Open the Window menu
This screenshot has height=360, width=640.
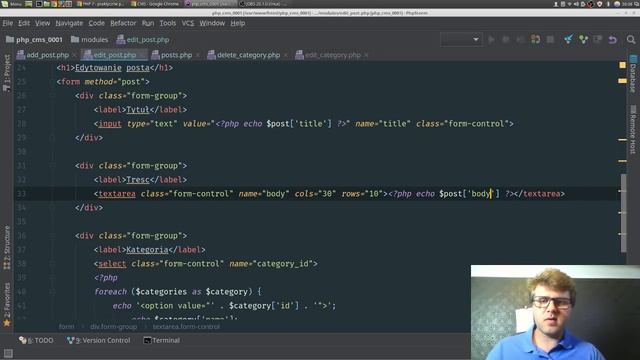point(212,23)
